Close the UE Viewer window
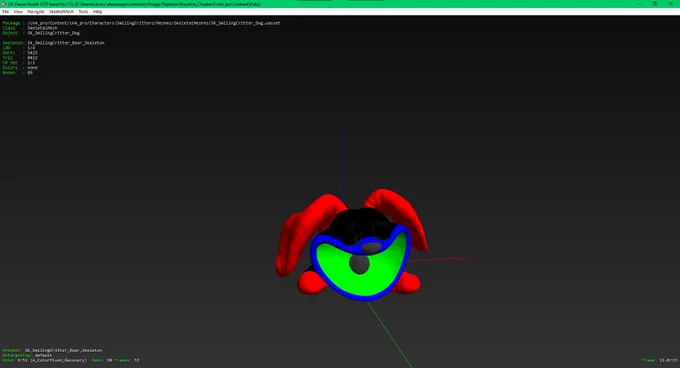 (671, 4)
